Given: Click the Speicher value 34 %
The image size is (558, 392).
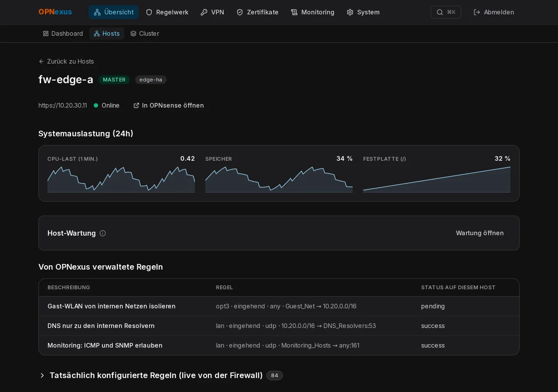Looking at the screenshot, I should tap(344, 159).
